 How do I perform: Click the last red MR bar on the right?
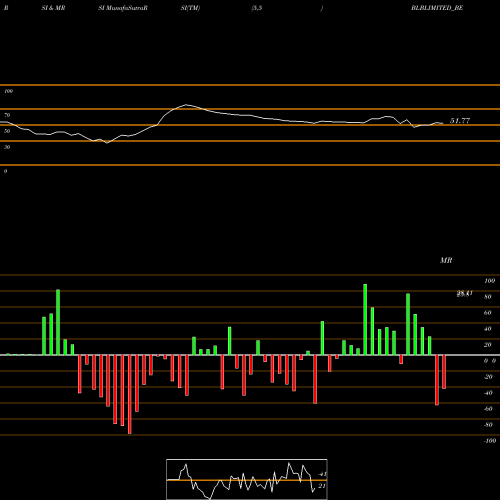[444, 372]
